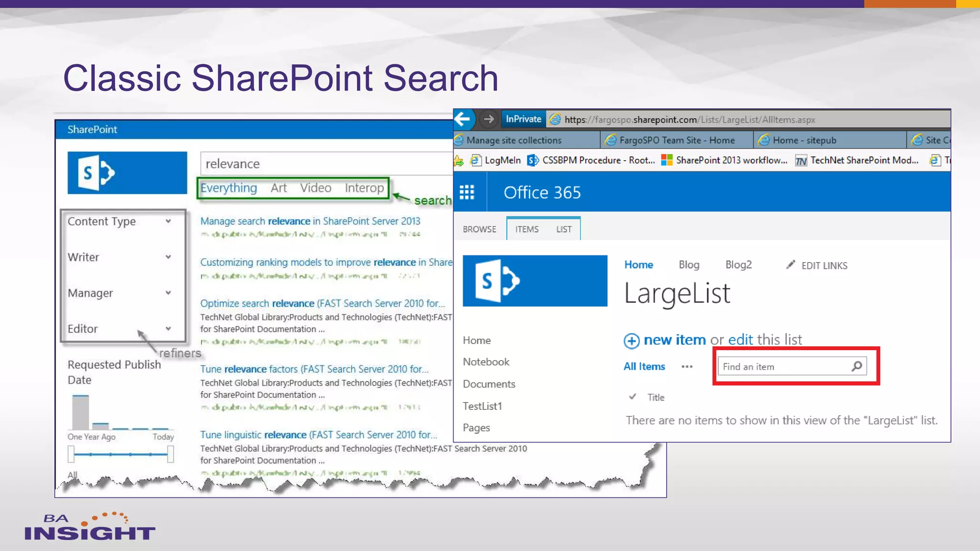Expand the Editor refiner dropdown
The width and height of the screenshot is (980, 551).
[168, 329]
